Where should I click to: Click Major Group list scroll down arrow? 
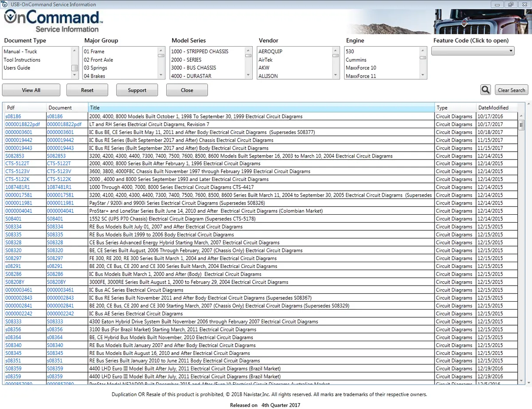161,76
